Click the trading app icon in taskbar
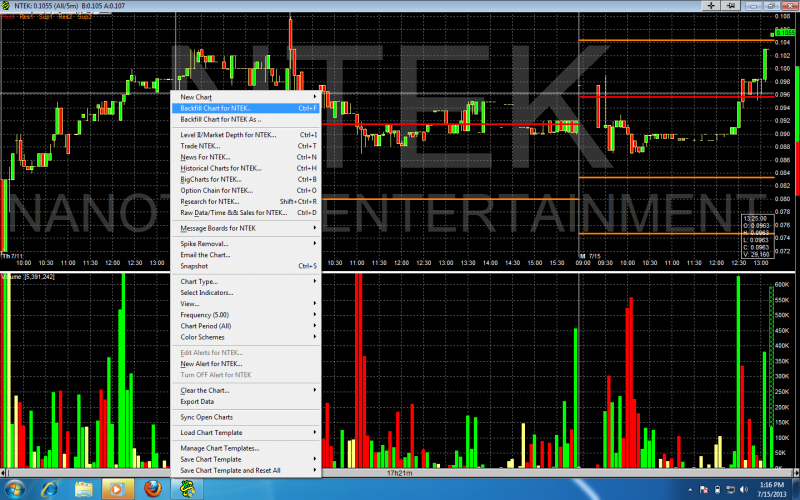This screenshot has width=800, height=500. (x=186, y=489)
